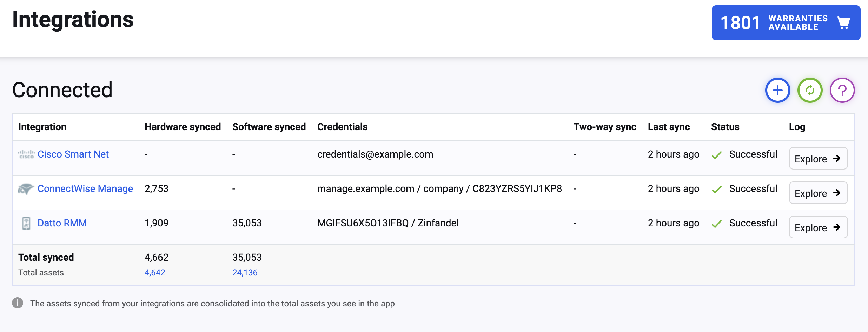
Task: Open the purple question mark help icon
Action: [842, 90]
